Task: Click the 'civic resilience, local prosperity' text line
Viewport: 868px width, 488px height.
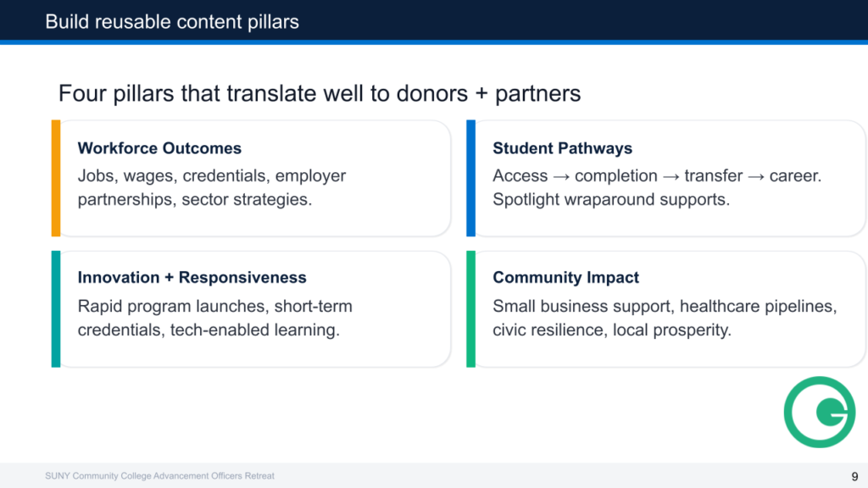Action: [611, 330]
